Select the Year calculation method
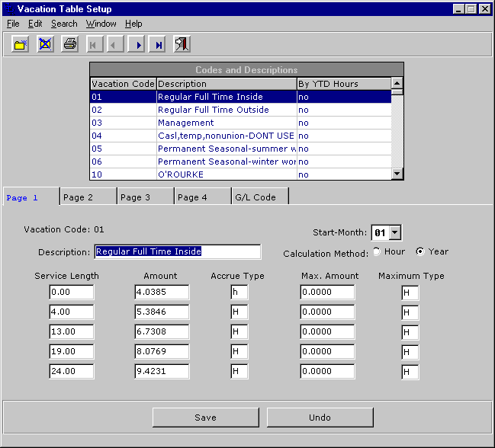Image resolution: width=495 pixels, height=448 pixels. click(419, 251)
